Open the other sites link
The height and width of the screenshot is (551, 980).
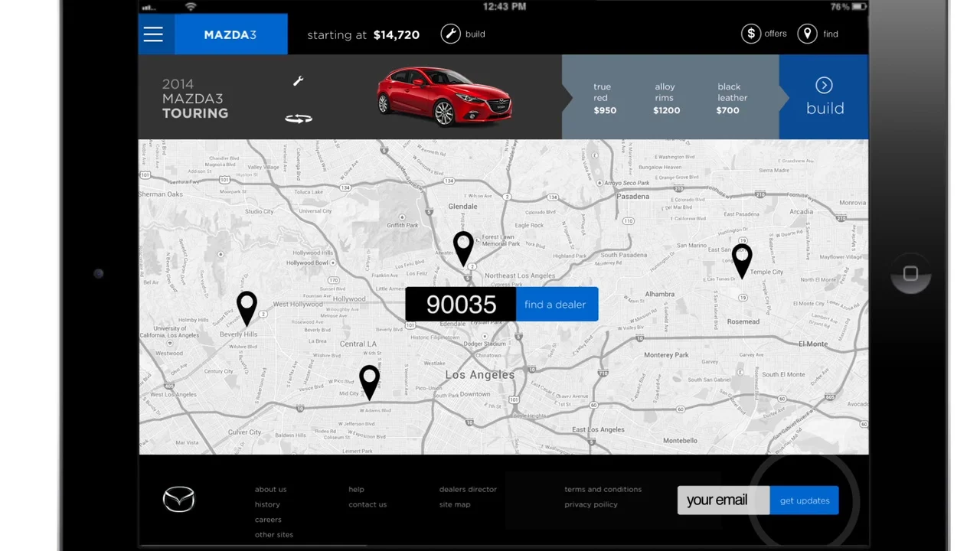tap(274, 535)
